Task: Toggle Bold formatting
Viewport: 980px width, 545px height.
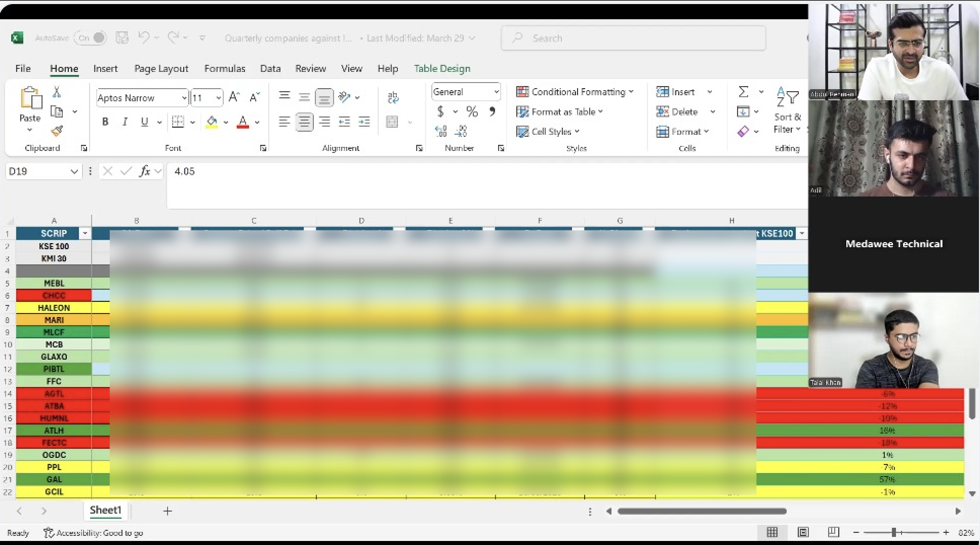Action: (105, 122)
